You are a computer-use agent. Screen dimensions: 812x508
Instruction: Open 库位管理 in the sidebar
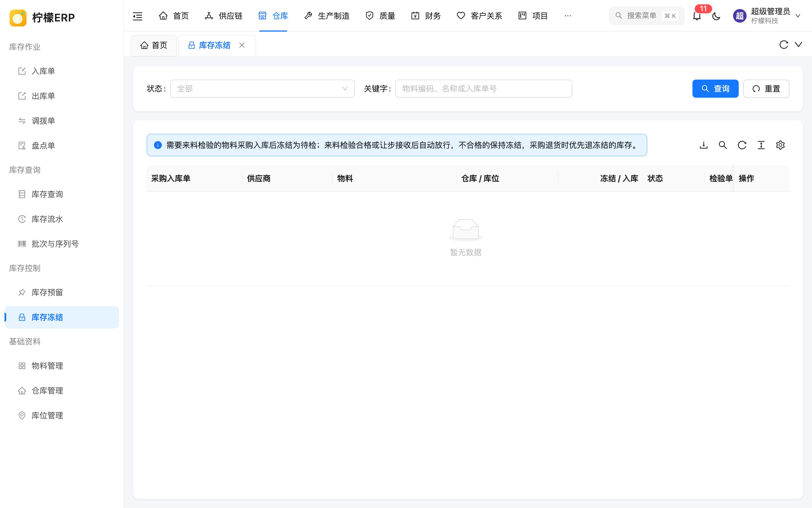coord(62,415)
